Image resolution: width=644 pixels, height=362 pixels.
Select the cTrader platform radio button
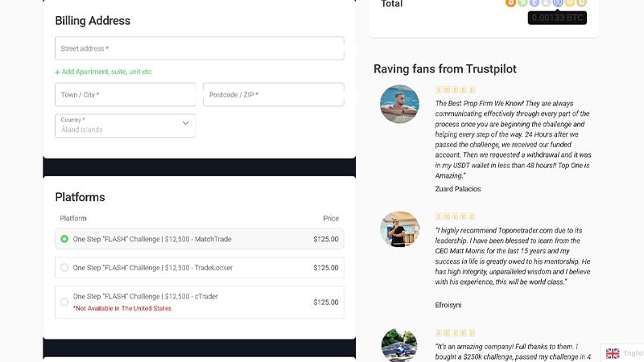(64, 302)
